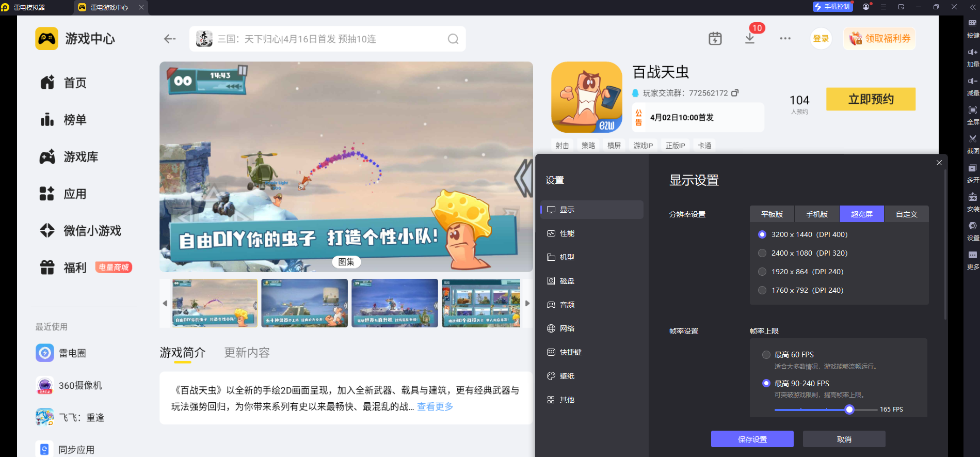The height and width of the screenshot is (457, 980).
Task: Choose the 最高 60 FPS option
Action: [x=766, y=355]
